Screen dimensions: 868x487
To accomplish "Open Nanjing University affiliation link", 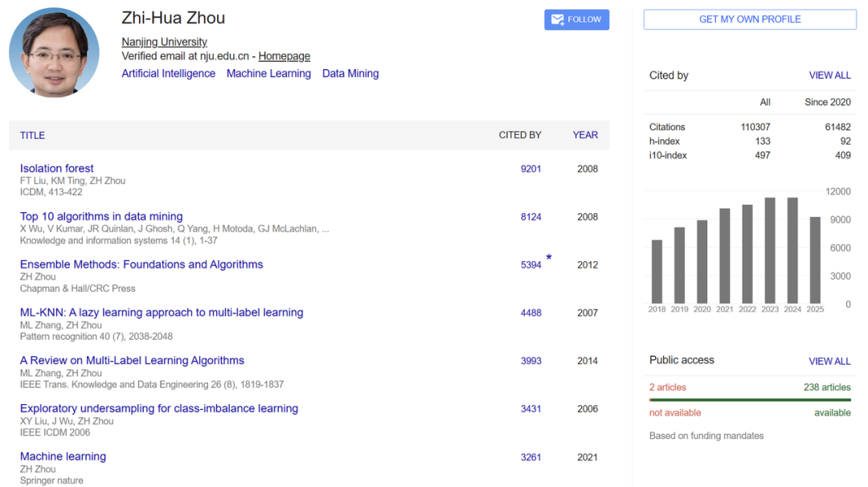I will [x=164, y=42].
